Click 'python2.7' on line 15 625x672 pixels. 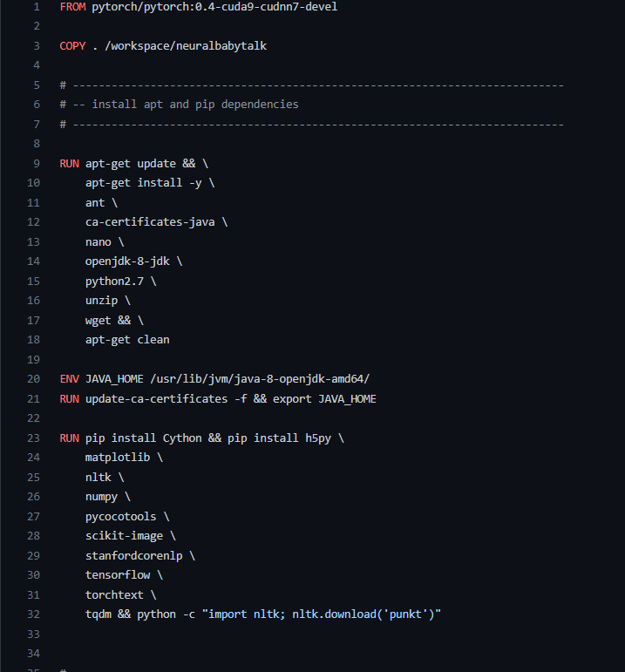click(114, 282)
